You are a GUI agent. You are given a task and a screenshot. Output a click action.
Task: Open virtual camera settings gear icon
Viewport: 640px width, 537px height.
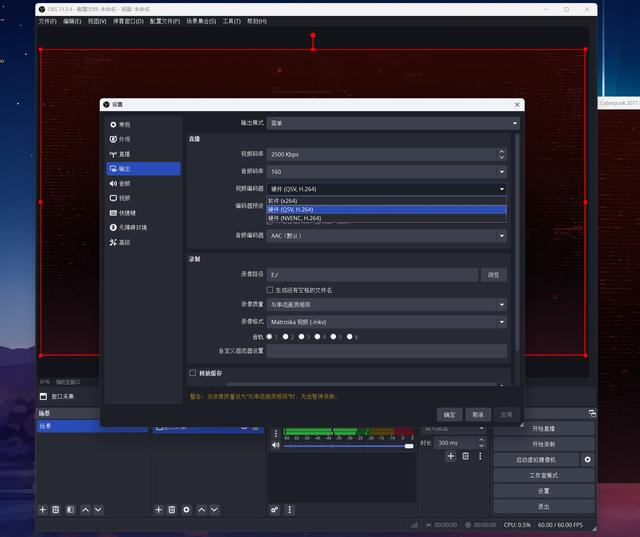point(587,459)
